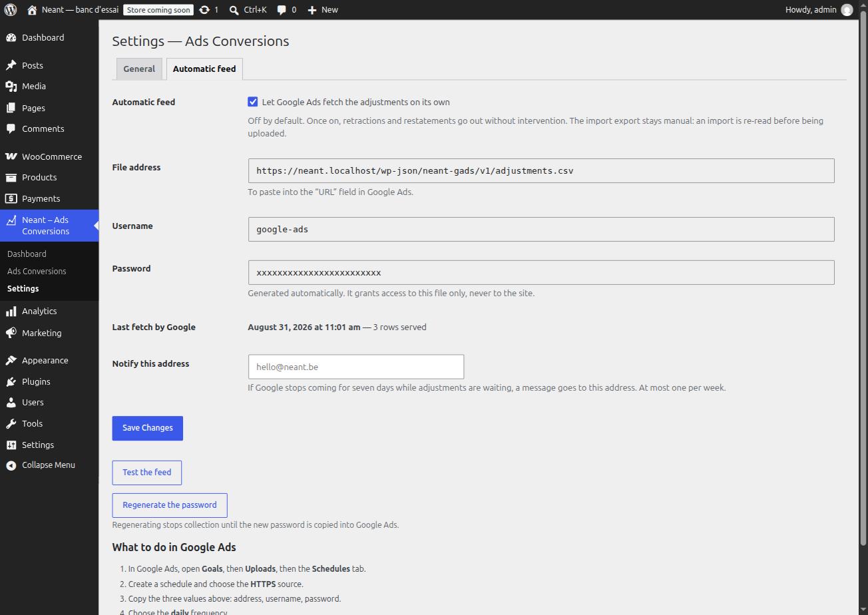This screenshot has width=868, height=615.
Task: Open the Dashboard submenu item under Neant
Action: pyautogui.click(x=27, y=254)
